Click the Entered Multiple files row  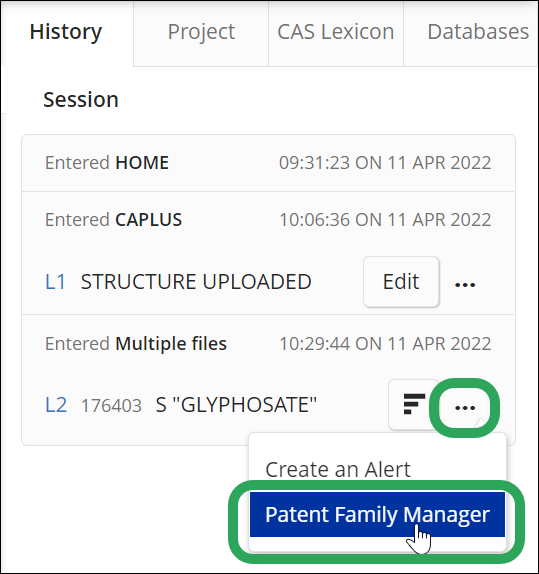[268, 344]
